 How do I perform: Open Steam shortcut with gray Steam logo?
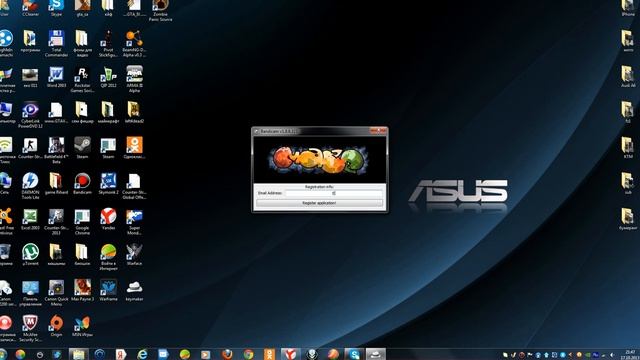coord(82,148)
